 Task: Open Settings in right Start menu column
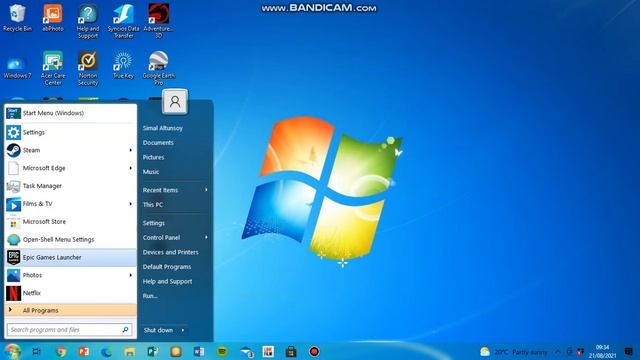point(154,223)
